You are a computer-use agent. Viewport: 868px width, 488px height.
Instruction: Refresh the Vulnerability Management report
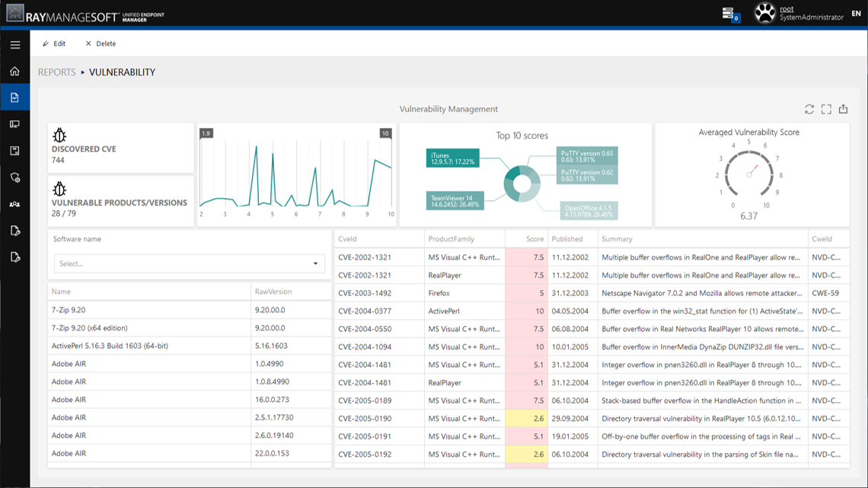coord(809,109)
